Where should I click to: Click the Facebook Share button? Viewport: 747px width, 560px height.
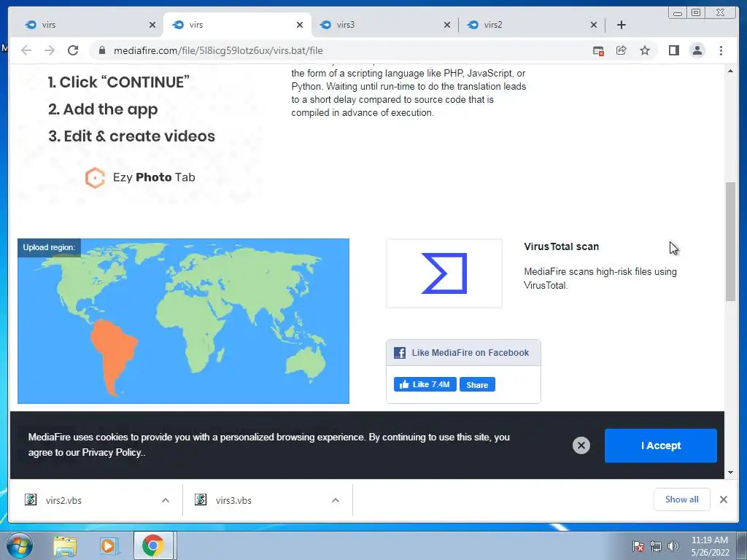point(477,385)
